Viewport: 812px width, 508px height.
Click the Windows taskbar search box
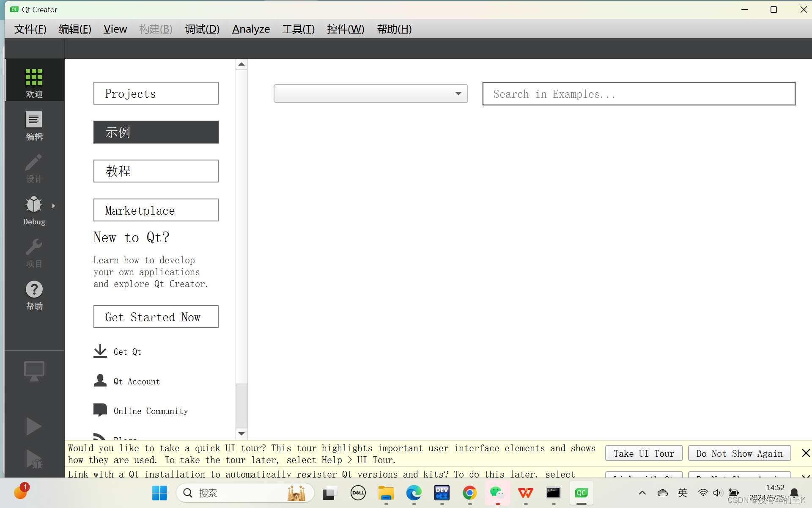tap(245, 493)
